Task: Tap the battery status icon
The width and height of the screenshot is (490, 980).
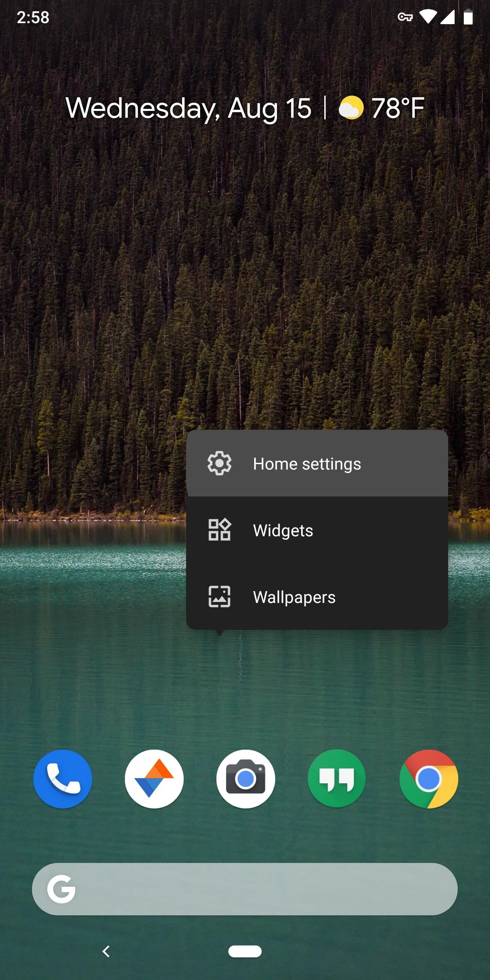Action: tap(468, 17)
